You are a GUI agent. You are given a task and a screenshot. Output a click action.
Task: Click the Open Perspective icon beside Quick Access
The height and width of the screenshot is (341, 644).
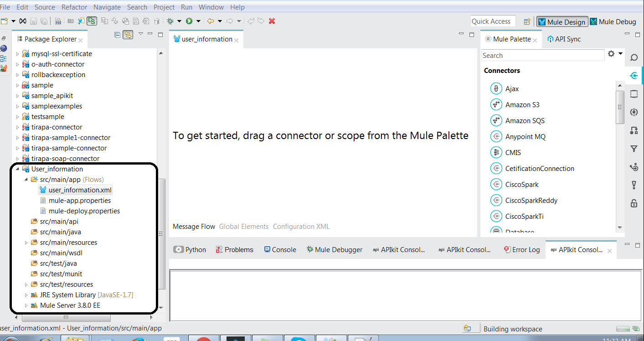tap(527, 21)
